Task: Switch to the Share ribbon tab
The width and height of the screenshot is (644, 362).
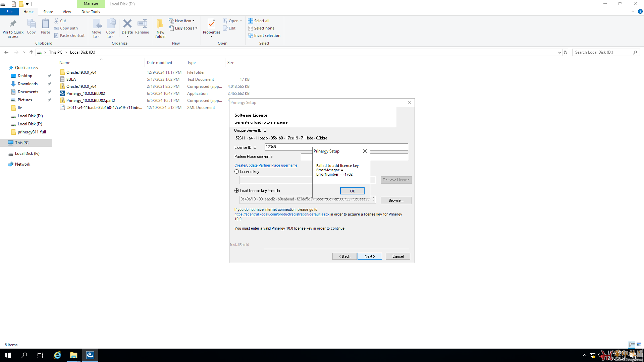Action: coord(48,12)
